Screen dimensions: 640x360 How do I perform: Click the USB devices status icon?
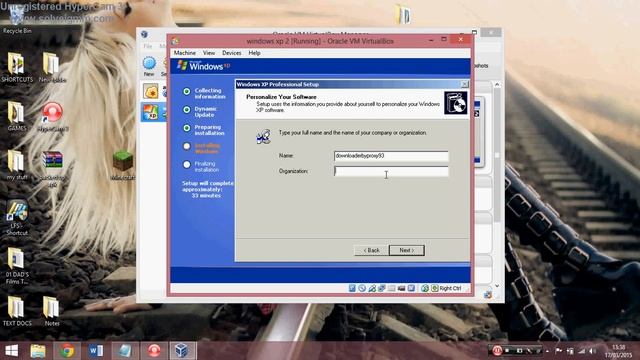pos(372,288)
